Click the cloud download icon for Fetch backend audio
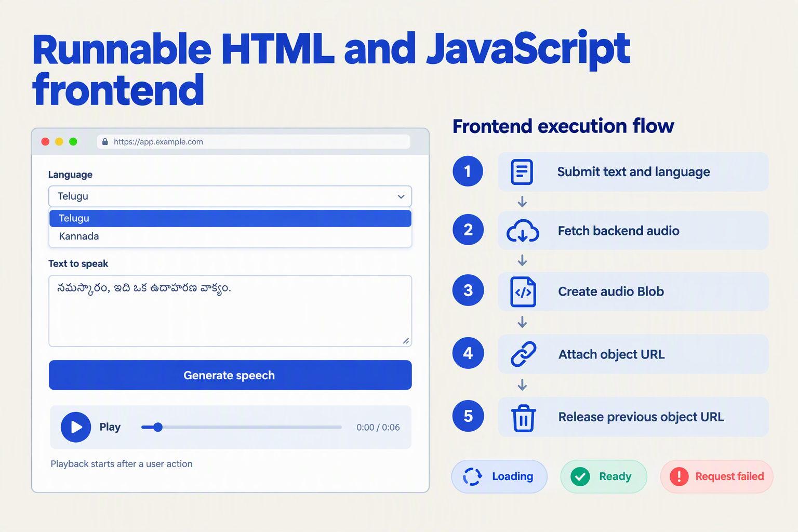798x532 pixels. point(523,231)
